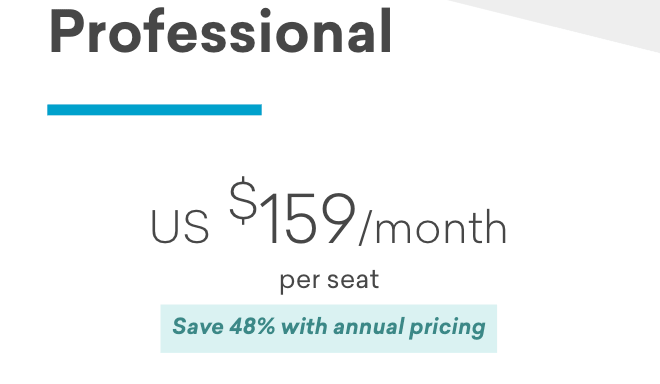The width and height of the screenshot is (660, 384).
Task: Click the digit 1 in the price
Action: click(x=269, y=218)
